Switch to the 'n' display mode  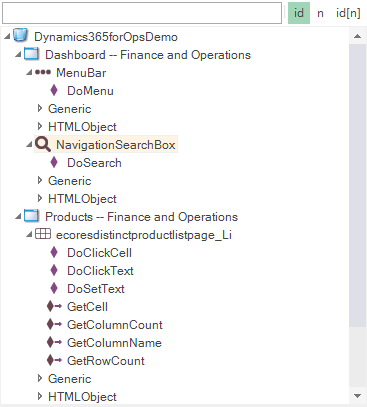320,13
